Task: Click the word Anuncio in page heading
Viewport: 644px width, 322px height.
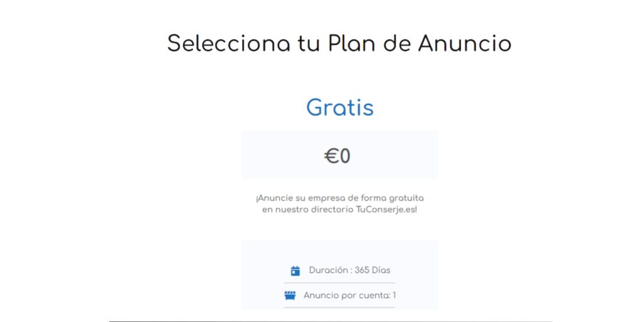Action: pos(465,43)
